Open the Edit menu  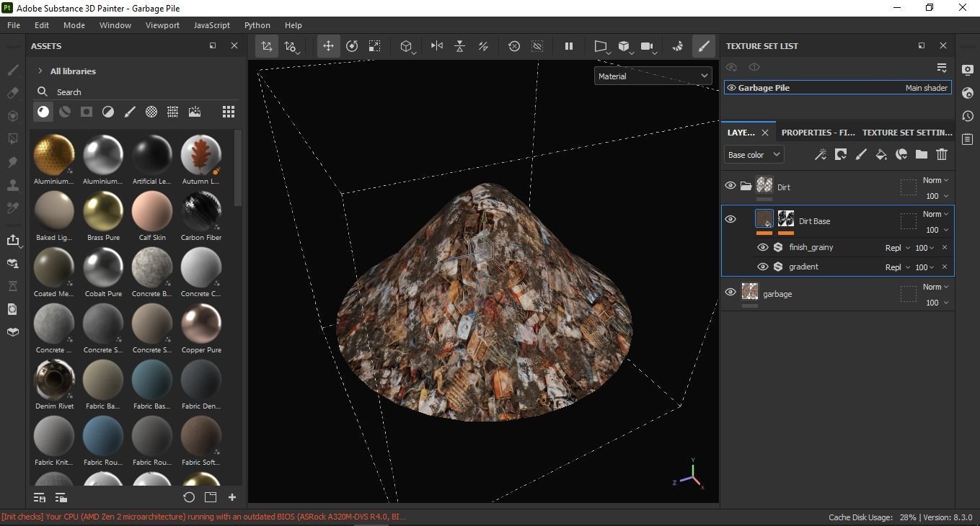42,25
